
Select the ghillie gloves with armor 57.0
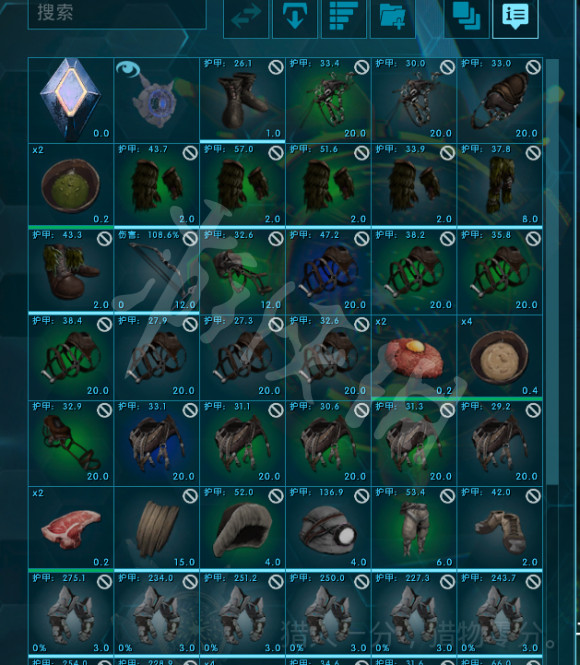pos(243,184)
